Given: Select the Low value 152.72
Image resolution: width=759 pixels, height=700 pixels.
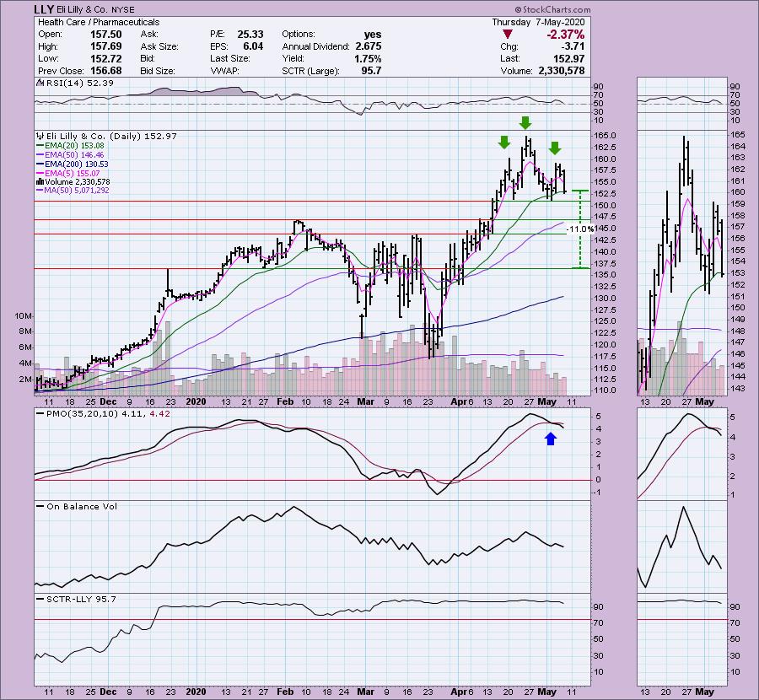Looking at the screenshot, I should (x=105, y=58).
